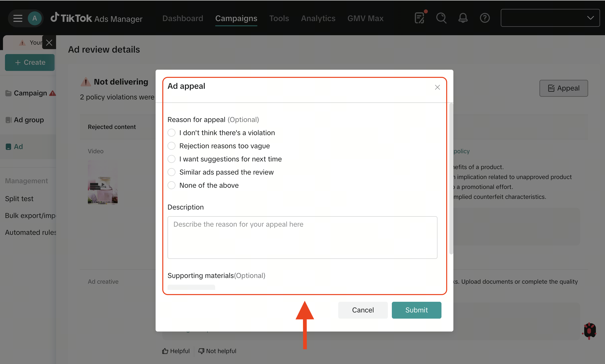Open the hamburger menu at top left

[x=18, y=18]
